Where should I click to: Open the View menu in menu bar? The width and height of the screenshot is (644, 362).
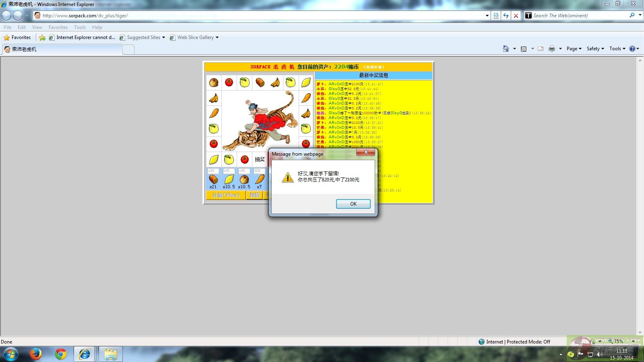coord(37,27)
